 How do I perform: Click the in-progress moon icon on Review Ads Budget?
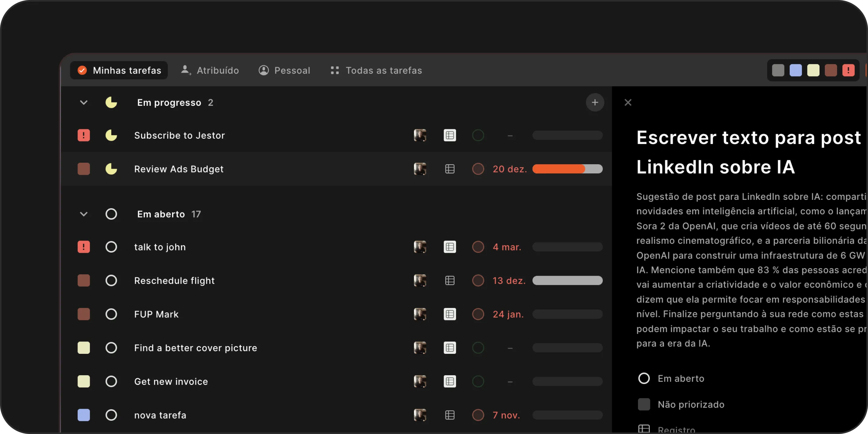(x=111, y=169)
